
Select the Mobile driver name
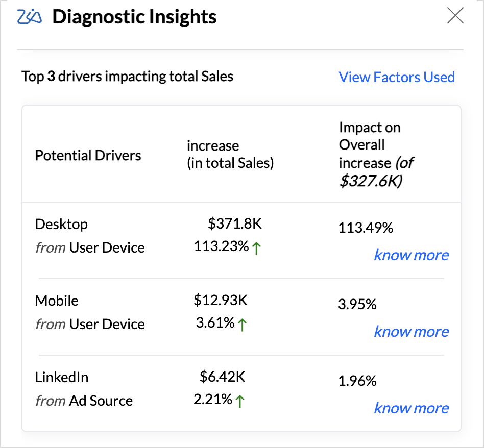tap(57, 301)
